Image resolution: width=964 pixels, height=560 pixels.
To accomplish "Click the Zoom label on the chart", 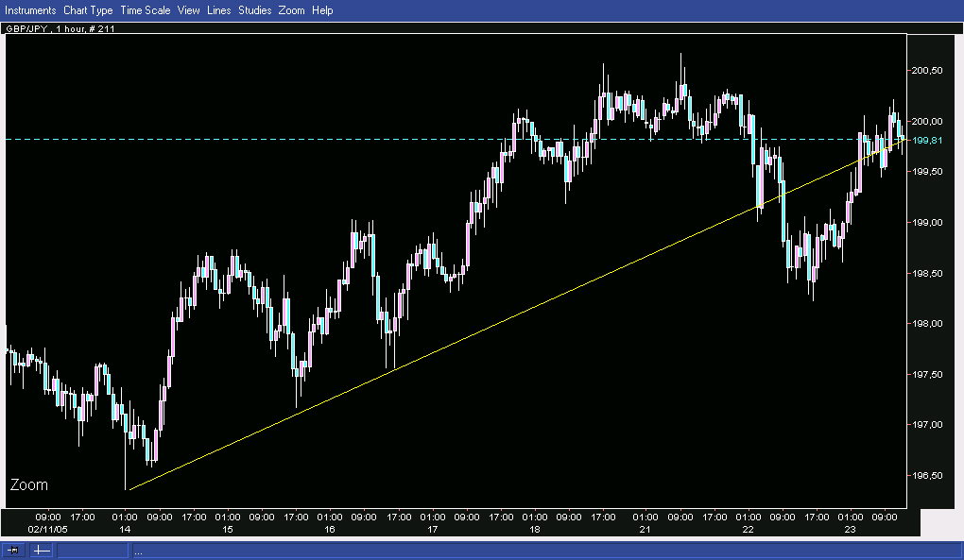I will (29, 485).
